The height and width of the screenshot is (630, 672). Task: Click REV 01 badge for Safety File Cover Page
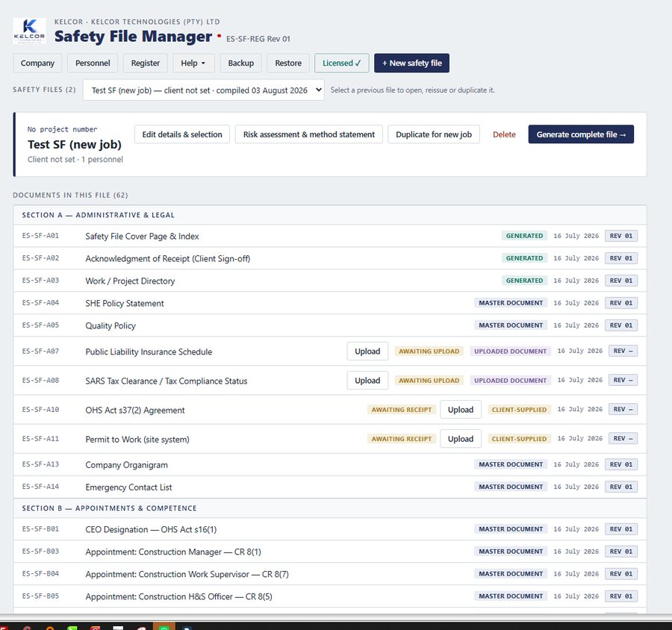621,236
